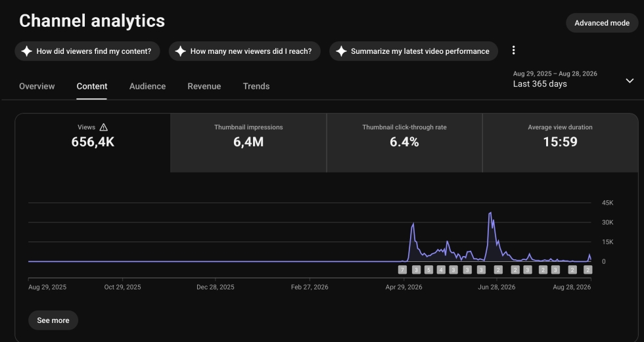
Task: Click sparkle icon on 'How many new viewers' chip
Action: 180,51
